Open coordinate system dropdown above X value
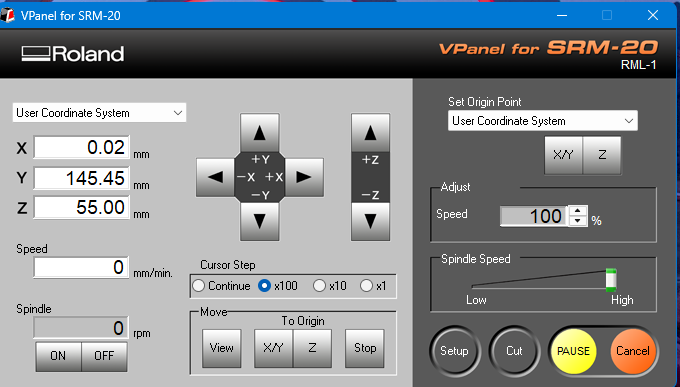 tap(99, 113)
